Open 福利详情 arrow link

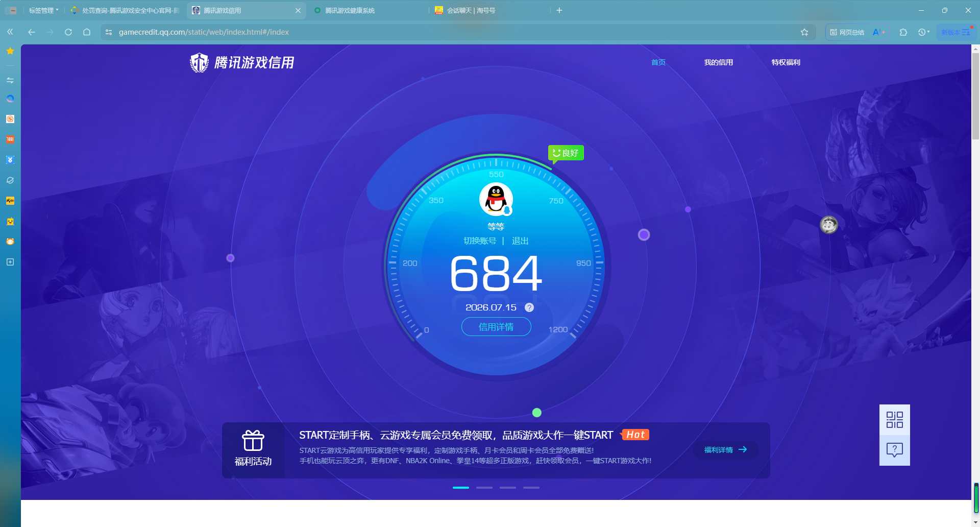726,450
